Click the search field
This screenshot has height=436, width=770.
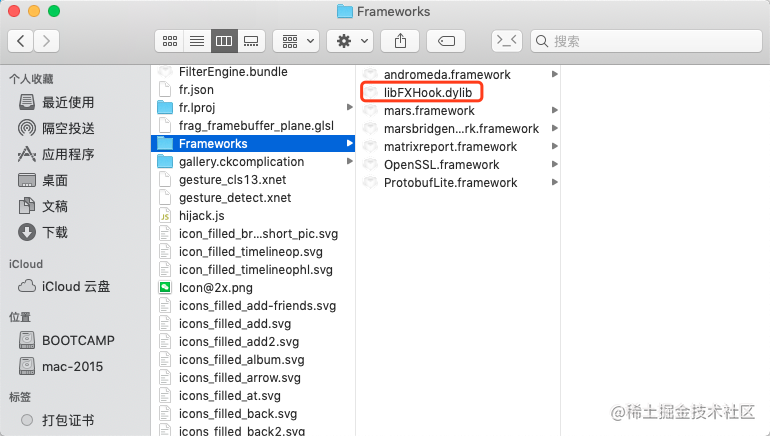646,41
